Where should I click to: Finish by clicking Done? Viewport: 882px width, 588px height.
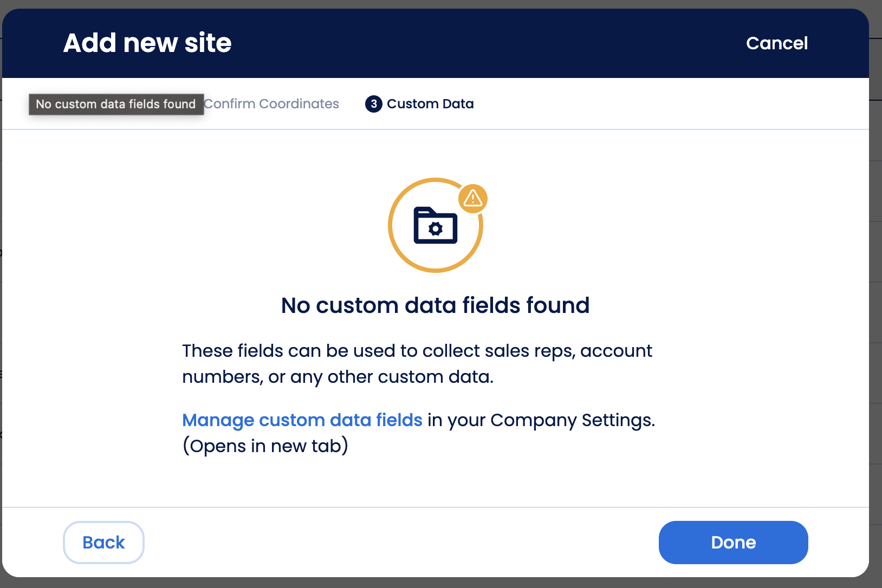(x=733, y=543)
